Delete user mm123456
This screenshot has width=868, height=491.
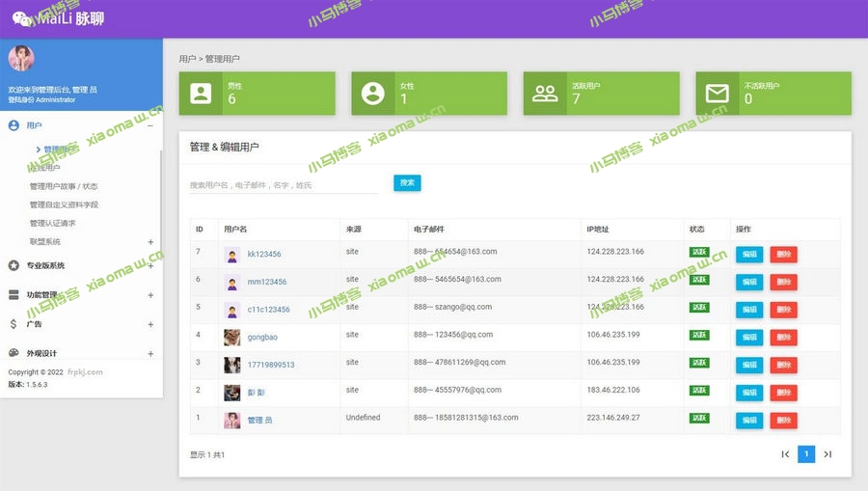784,282
